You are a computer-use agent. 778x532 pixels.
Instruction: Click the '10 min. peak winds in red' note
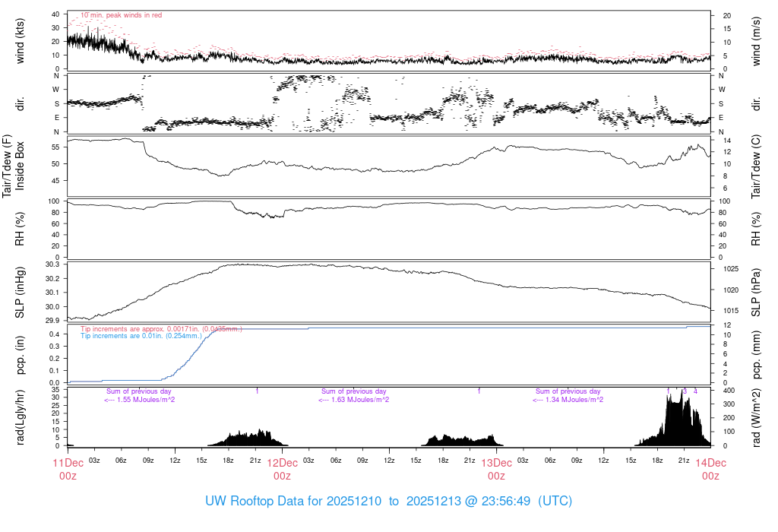(x=122, y=15)
